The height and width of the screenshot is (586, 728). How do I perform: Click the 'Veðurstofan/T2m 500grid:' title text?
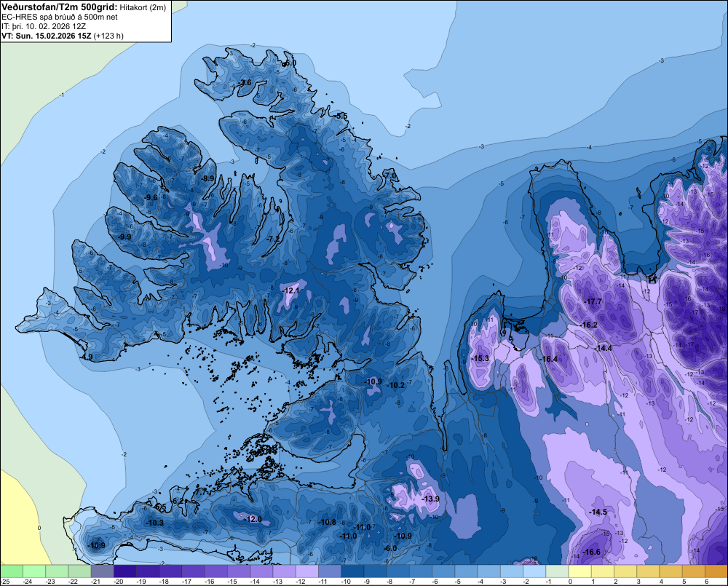point(60,7)
